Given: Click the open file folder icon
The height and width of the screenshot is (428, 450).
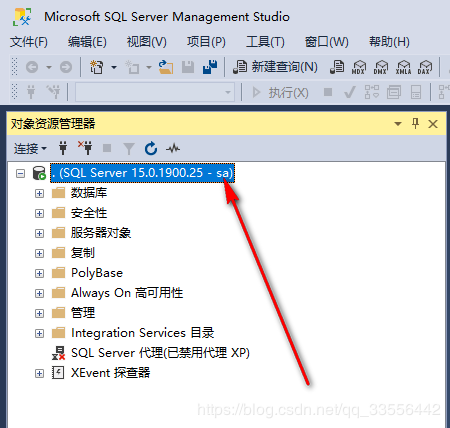Looking at the screenshot, I should [166, 67].
